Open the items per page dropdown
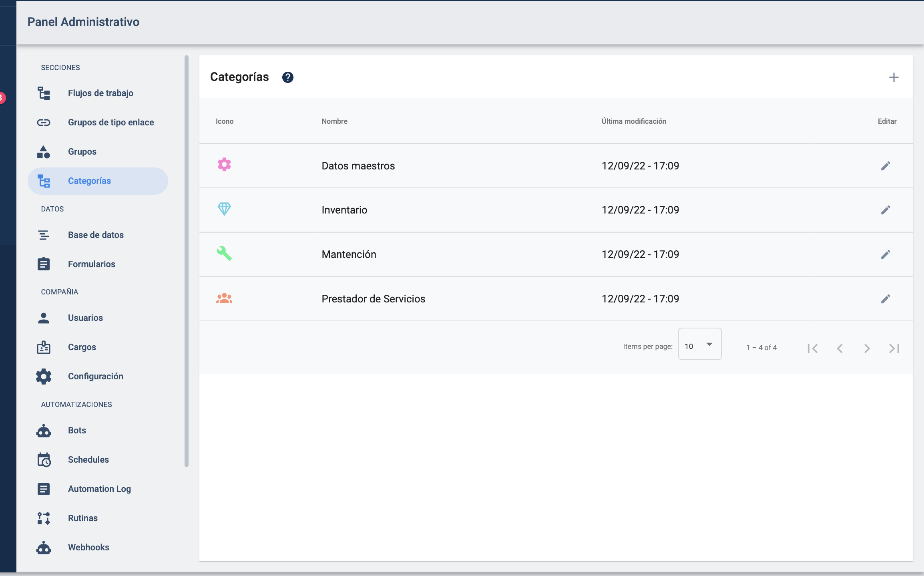 click(699, 344)
